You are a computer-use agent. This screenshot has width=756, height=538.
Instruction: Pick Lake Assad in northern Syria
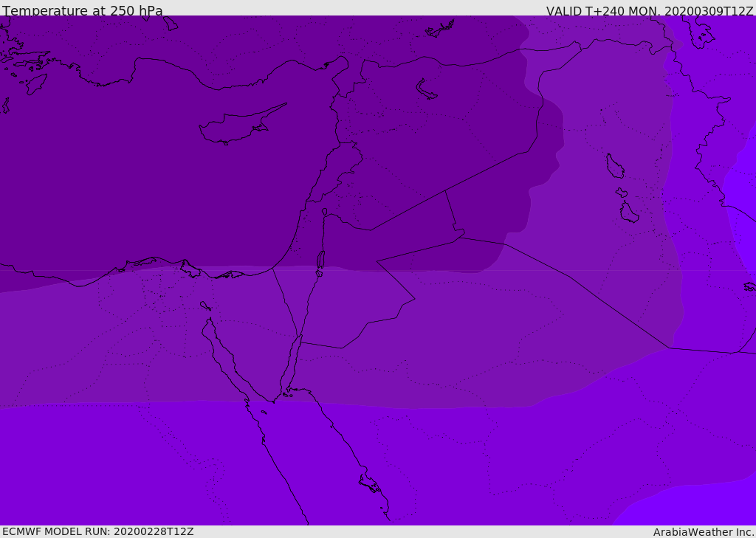[427, 89]
